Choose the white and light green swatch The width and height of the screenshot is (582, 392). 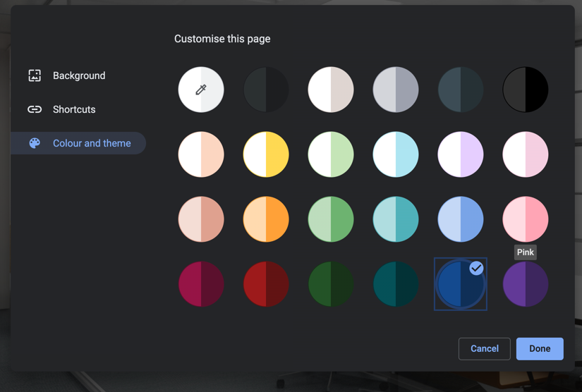331,154
